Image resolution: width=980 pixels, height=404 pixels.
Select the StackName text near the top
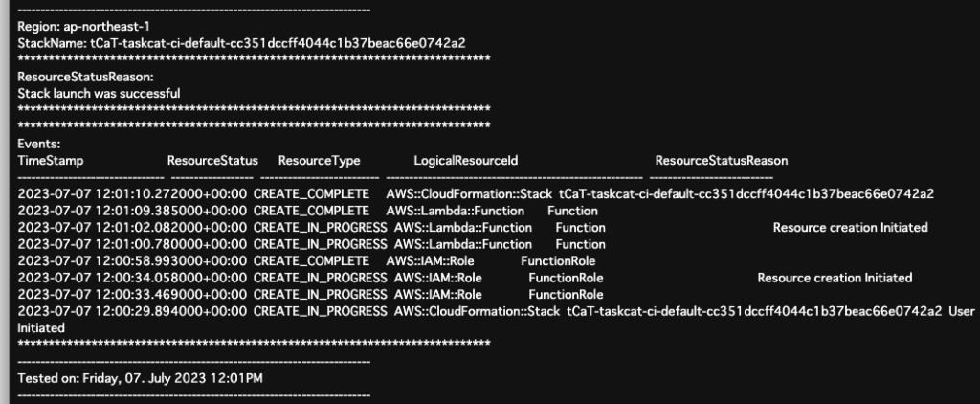coord(241,43)
